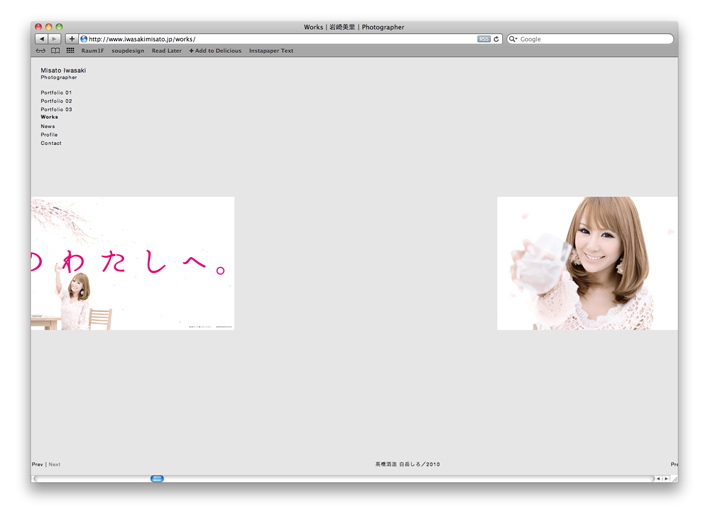The image size is (710, 517).
Task: Reload the page with the refresh icon
Action: click(496, 39)
